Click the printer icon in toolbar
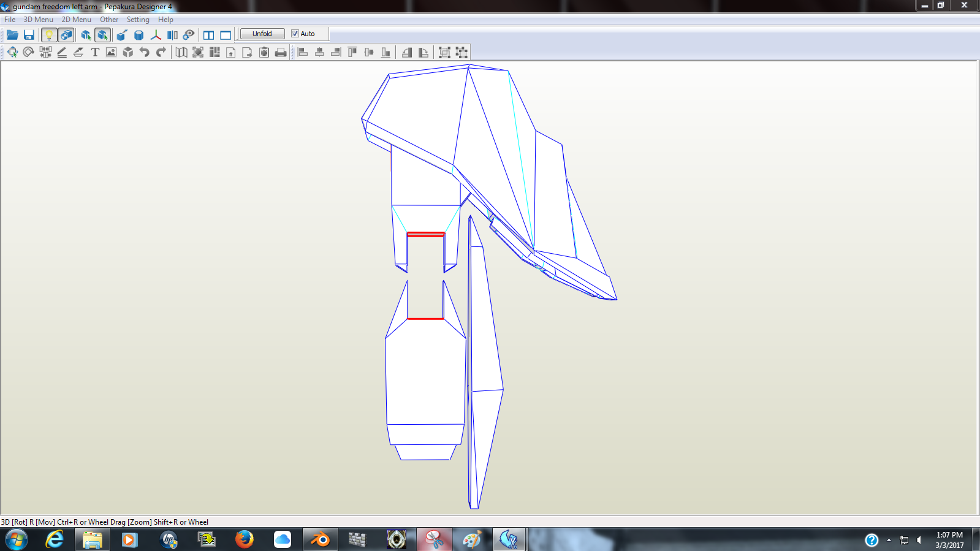Screen dimensions: 980x551 click(x=281, y=52)
